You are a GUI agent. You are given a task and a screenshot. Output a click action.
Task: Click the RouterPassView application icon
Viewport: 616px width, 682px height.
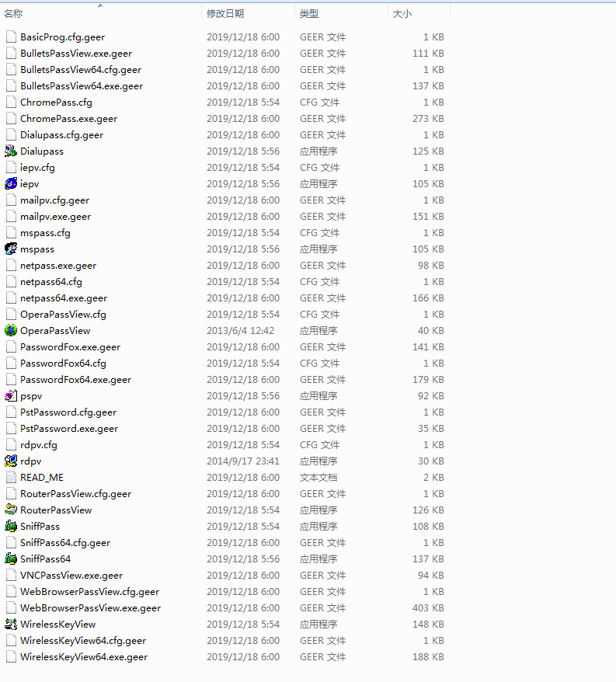(x=11, y=510)
